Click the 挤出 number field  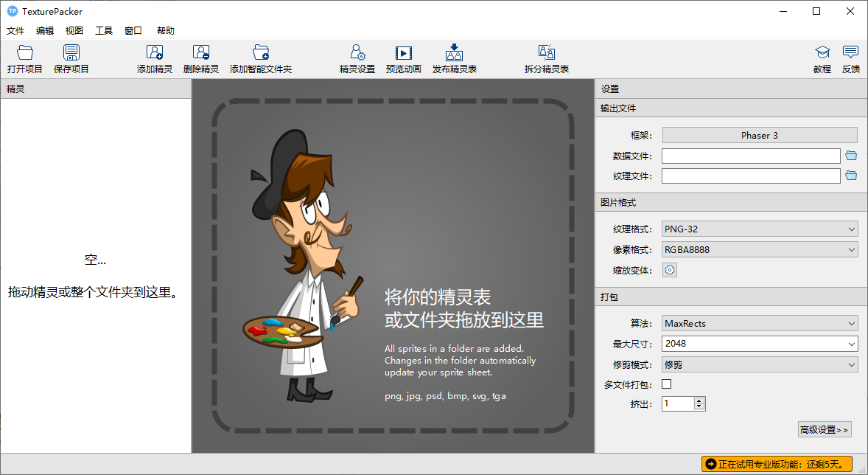[678, 403]
